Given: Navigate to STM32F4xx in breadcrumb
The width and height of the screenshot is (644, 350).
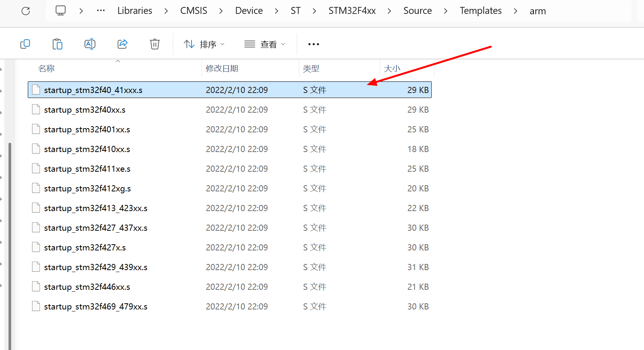Looking at the screenshot, I should pos(352,11).
